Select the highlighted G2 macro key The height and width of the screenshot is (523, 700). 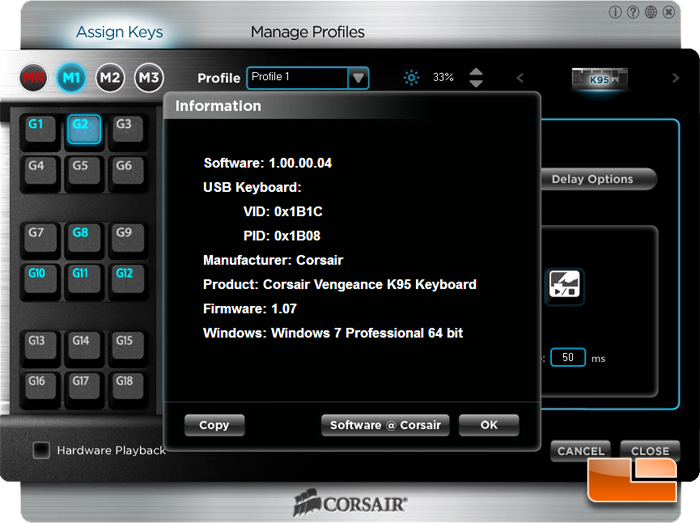pos(84,129)
